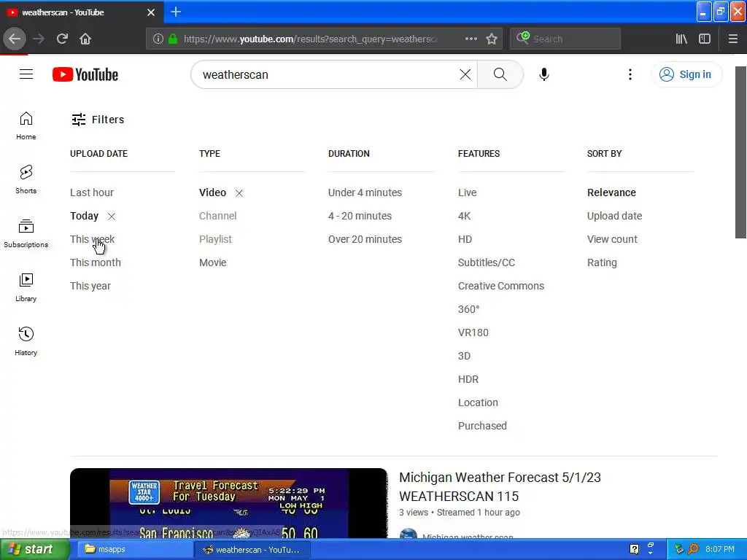Open Shorts from the sidebar

(x=26, y=179)
